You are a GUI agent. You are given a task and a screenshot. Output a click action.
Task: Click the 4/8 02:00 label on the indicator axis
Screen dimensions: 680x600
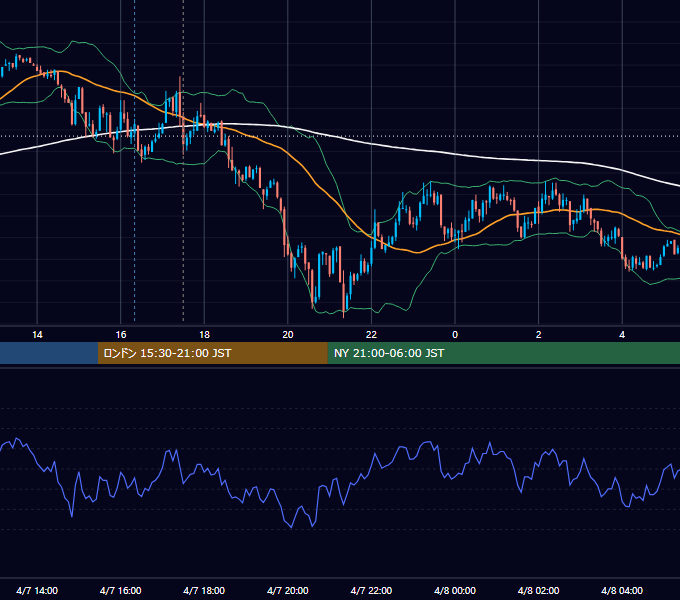click(538, 590)
